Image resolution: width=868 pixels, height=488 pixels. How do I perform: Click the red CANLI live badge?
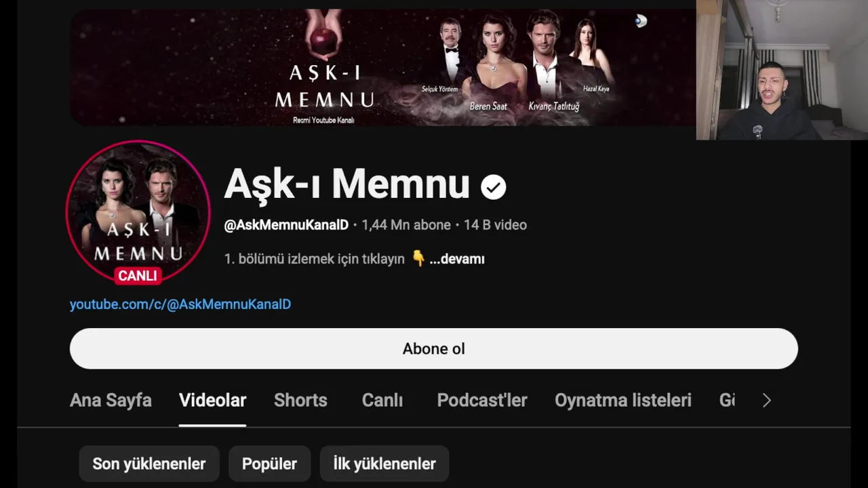coord(138,275)
